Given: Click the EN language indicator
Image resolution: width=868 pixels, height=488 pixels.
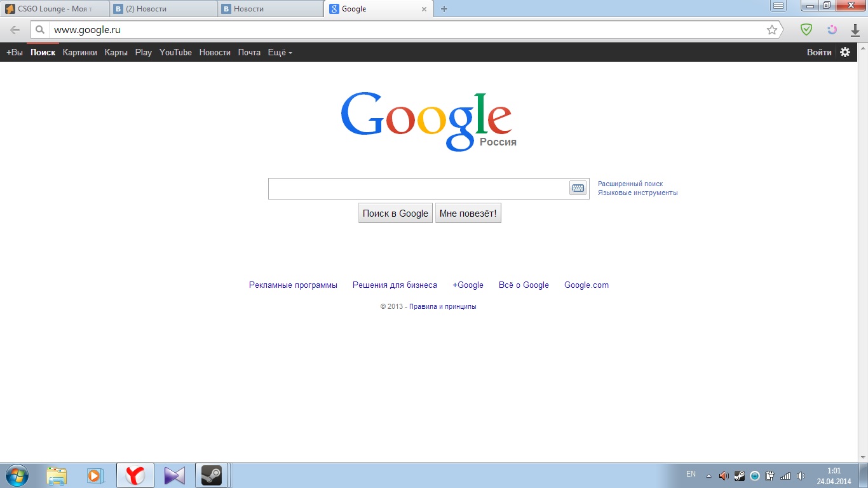Looking at the screenshot, I should coord(691,474).
